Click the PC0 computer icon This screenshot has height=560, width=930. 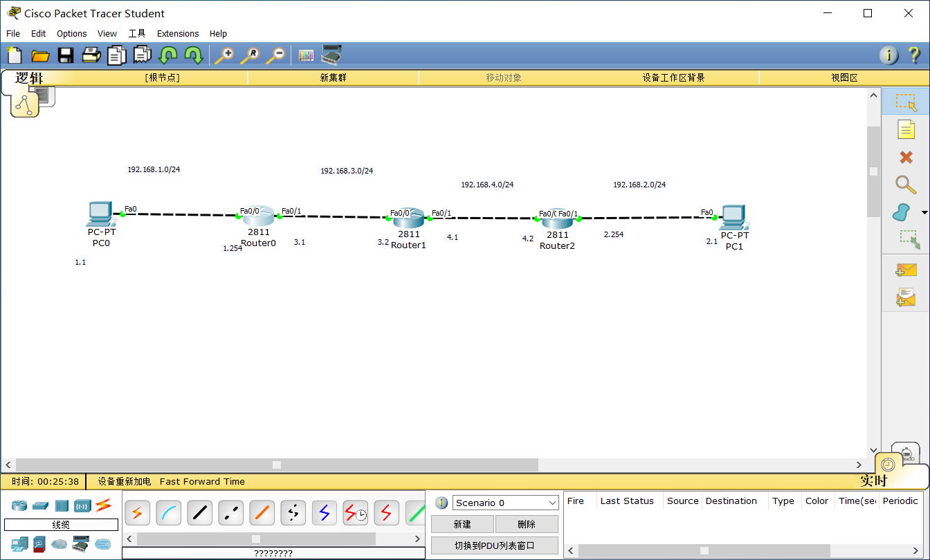coord(101,214)
